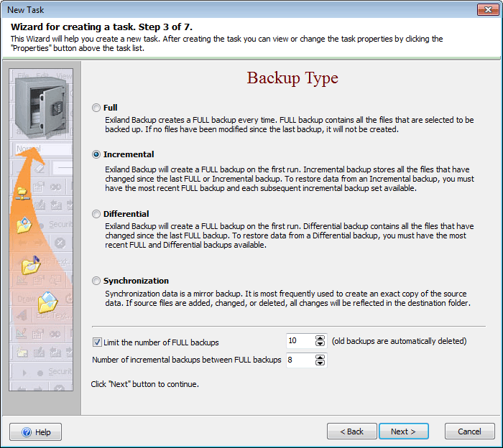Choose the Differential backup radio option
503x448 pixels.
[96, 214]
